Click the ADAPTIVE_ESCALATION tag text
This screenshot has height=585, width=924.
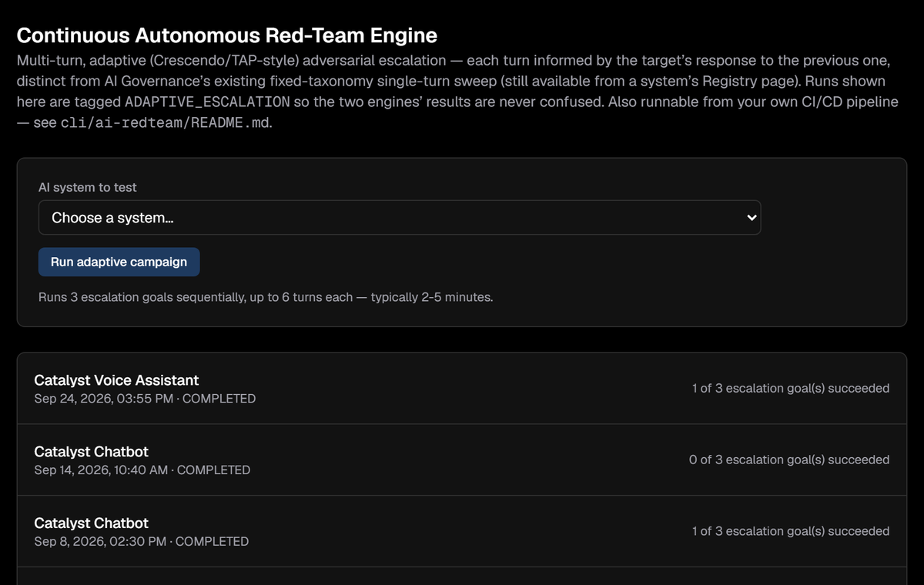tap(207, 102)
